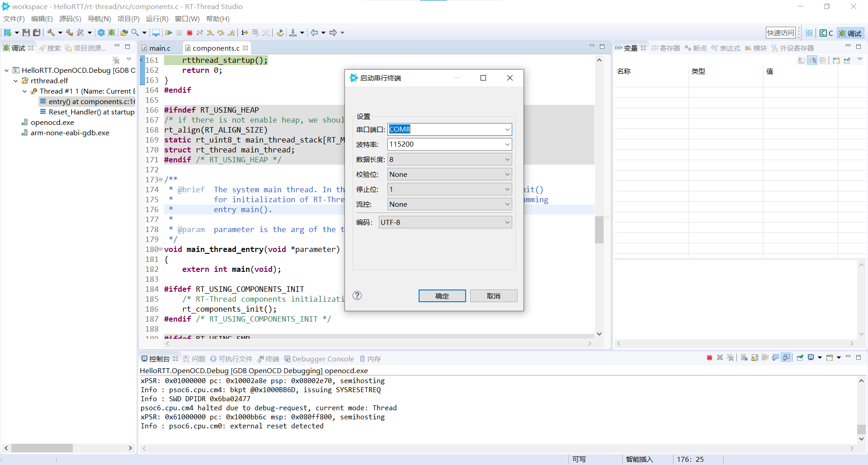Click the Save icon in the main toolbar
868x465 pixels.
[26, 33]
